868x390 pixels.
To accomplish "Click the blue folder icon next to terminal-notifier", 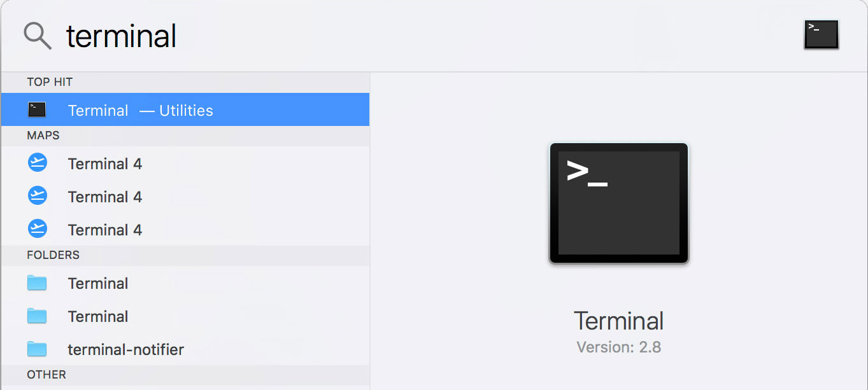I will tap(37, 349).
